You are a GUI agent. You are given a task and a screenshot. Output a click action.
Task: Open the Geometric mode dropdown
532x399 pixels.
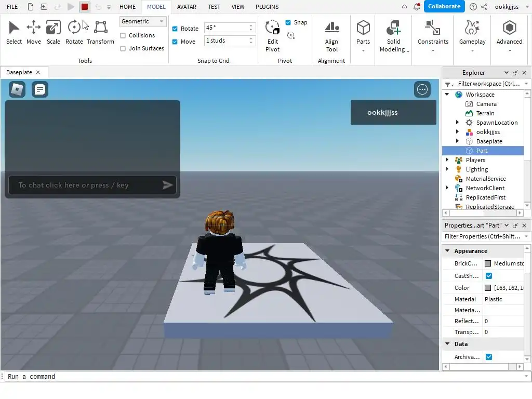tap(143, 21)
